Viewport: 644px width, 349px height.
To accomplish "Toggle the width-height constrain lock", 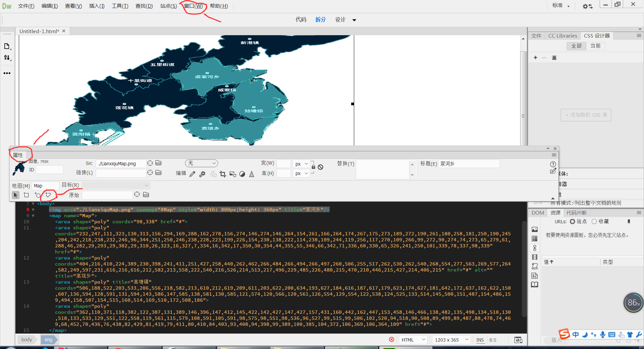I will pos(313,167).
